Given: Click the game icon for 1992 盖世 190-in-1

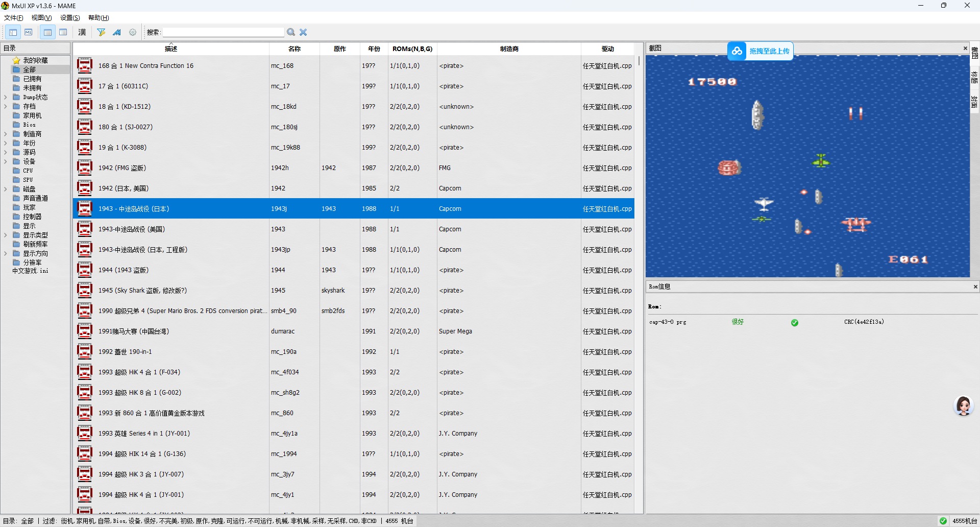Looking at the screenshot, I should (85, 351).
